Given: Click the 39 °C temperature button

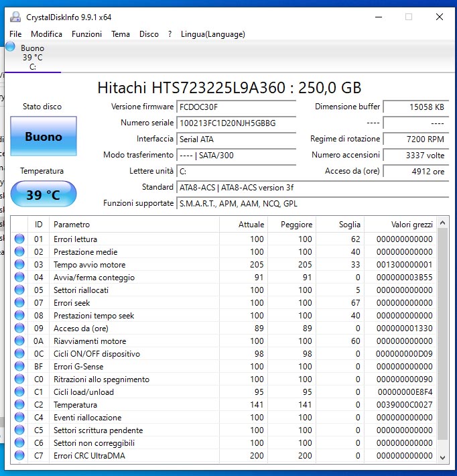Looking at the screenshot, I should (44, 194).
